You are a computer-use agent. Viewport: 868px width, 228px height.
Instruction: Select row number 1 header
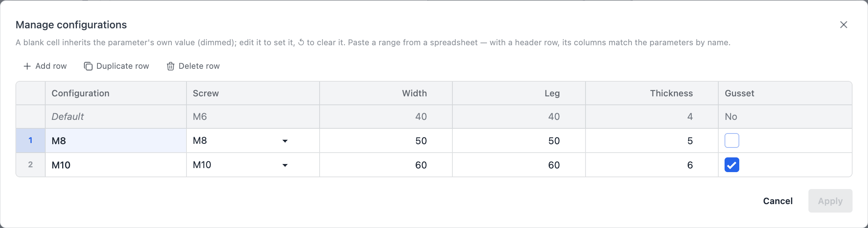coord(31,140)
